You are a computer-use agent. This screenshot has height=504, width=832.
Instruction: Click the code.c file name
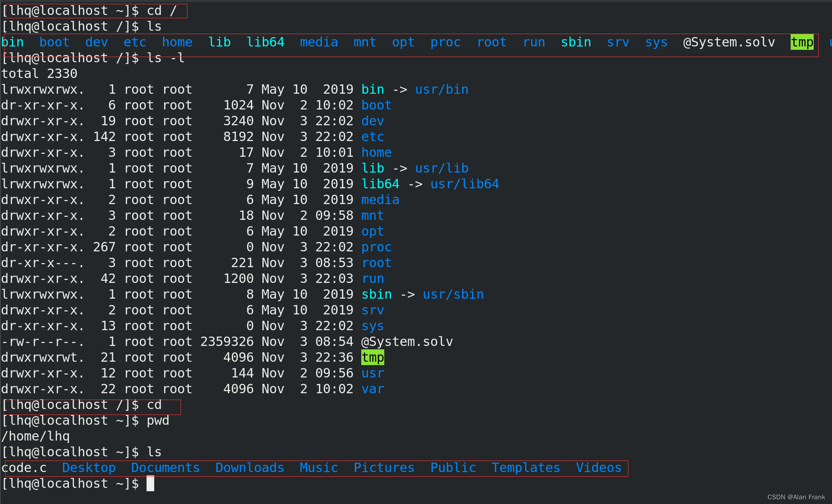coord(24,468)
